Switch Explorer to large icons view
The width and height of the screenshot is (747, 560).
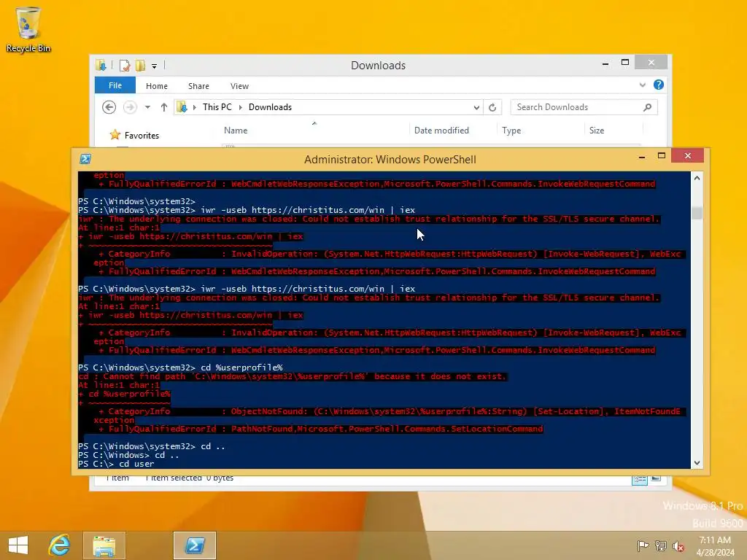pos(657,478)
